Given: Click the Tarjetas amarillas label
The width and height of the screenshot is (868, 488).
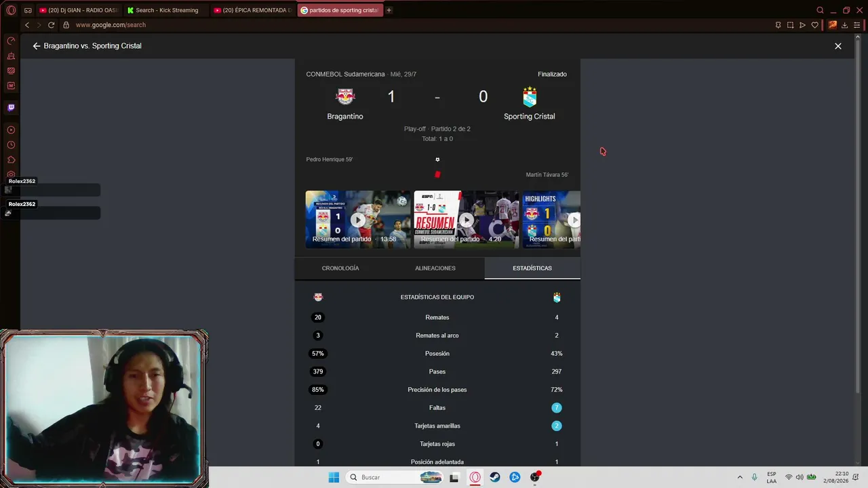Looking at the screenshot, I should coord(437,426).
